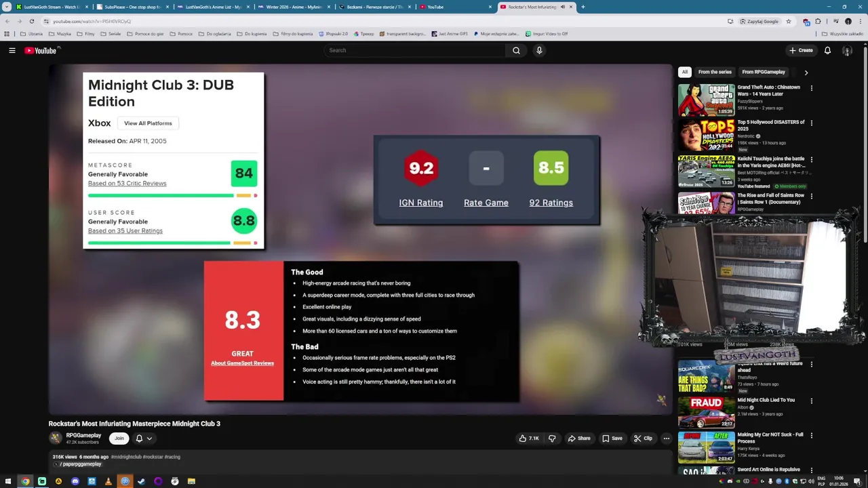868x488 pixels.
Task: Open the Filmy bookmarks folder
Action: click(86, 33)
